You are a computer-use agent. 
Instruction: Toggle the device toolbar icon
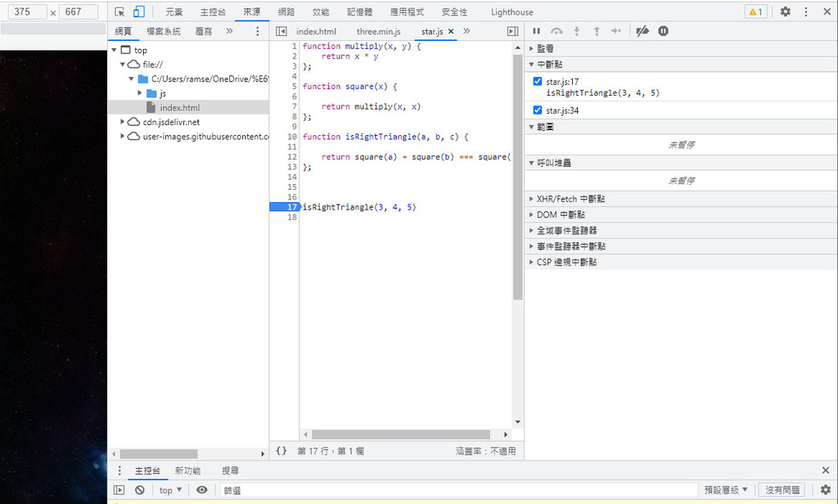click(x=139, y=11)
